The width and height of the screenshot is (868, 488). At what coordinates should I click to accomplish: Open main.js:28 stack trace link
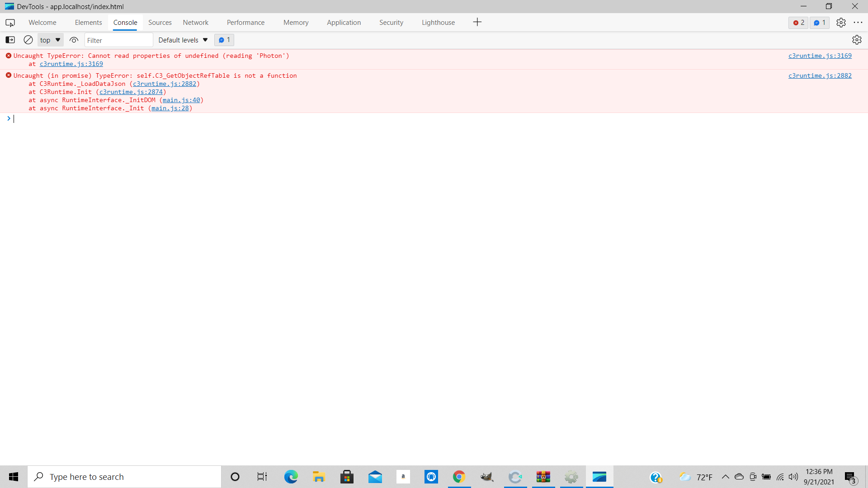(170, 108)
